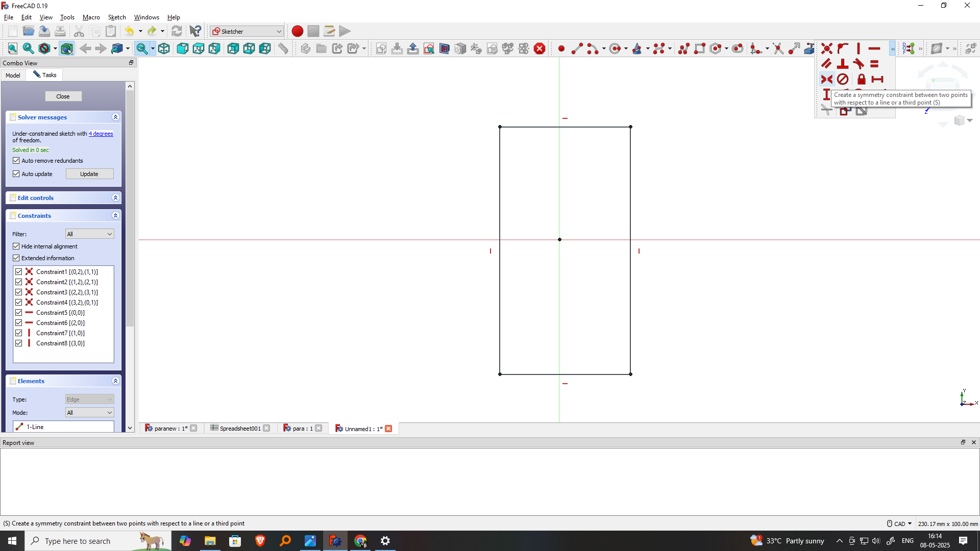The width and height of the screenshot is (980, 551).
Task: Uncheck Constraint8 checkbox in list
Action: coord(19,343)
